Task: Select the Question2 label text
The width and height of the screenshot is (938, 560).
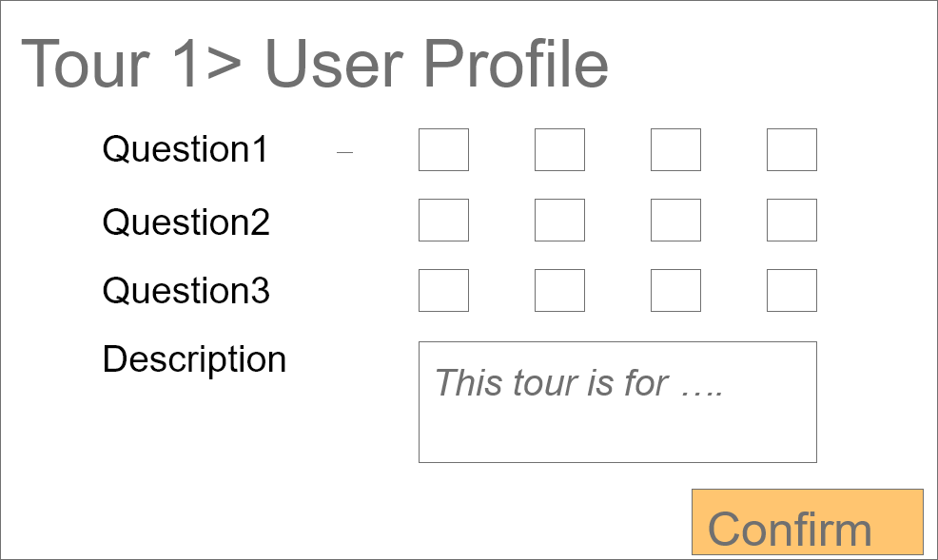Action: 186,222
